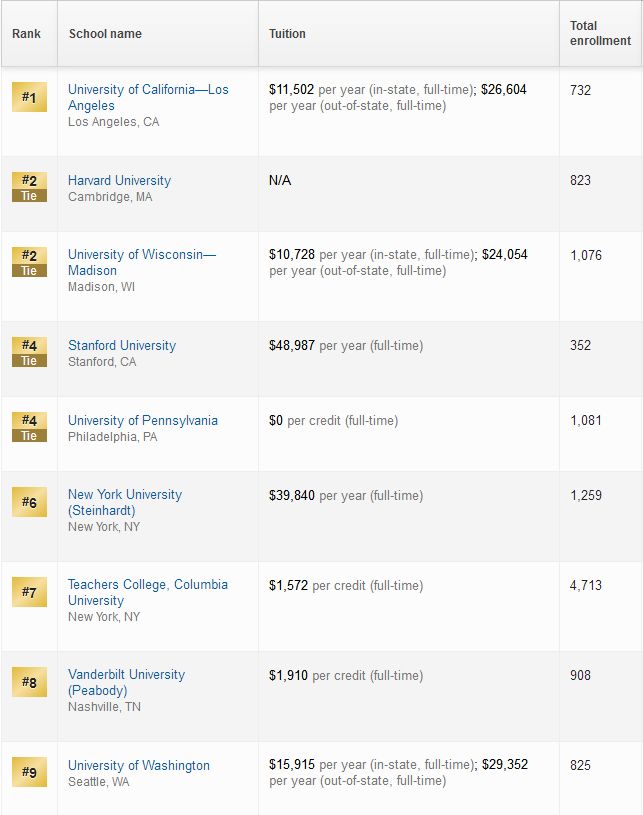643x815 pixels.
Task: Click the #8 gold rank badge
Action: [30, 682]
